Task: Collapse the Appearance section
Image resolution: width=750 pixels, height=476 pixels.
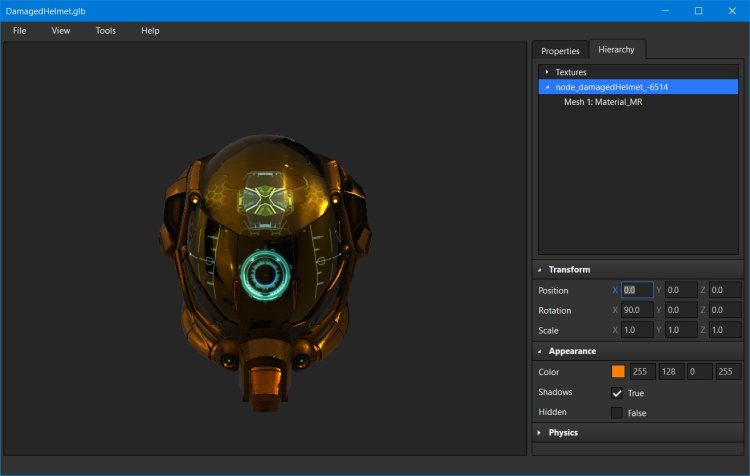Action: 540,352
